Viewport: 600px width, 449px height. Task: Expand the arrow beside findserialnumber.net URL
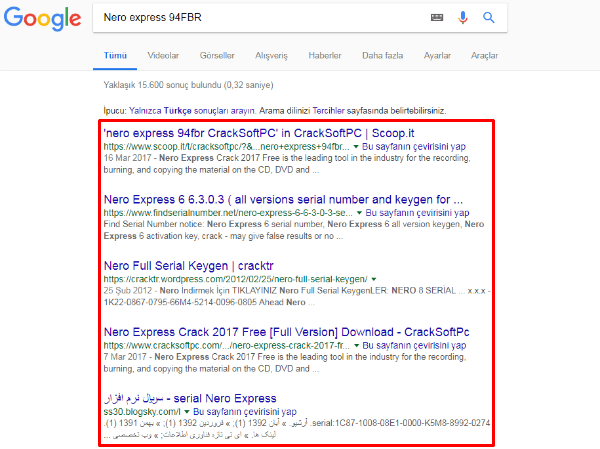coord(359,213)
